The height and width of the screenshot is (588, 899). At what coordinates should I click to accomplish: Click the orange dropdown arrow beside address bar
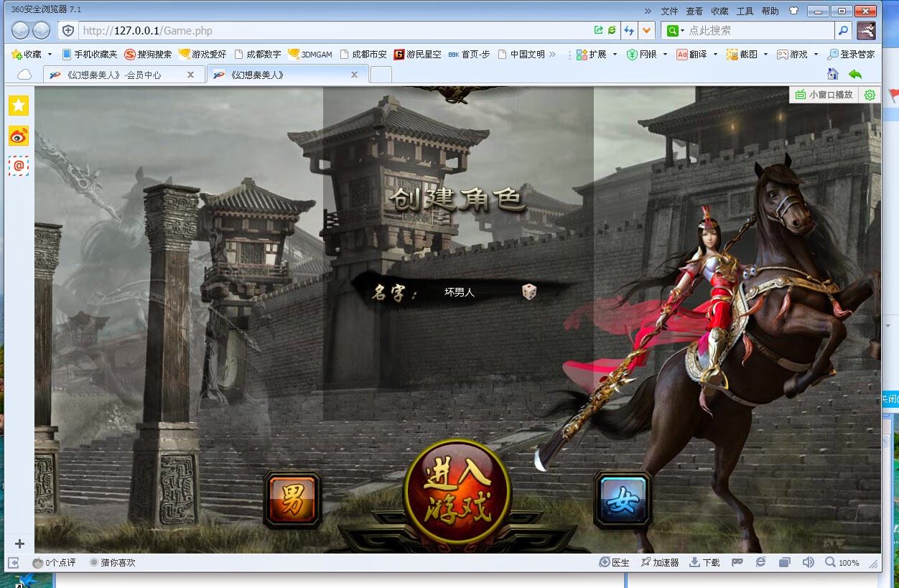pyautogui.click(x=647, y=30)
